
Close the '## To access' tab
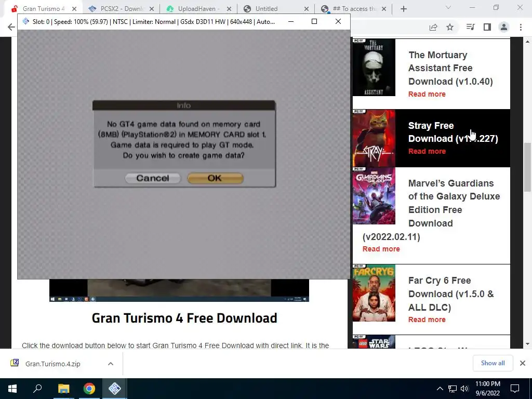click(384, 9)
